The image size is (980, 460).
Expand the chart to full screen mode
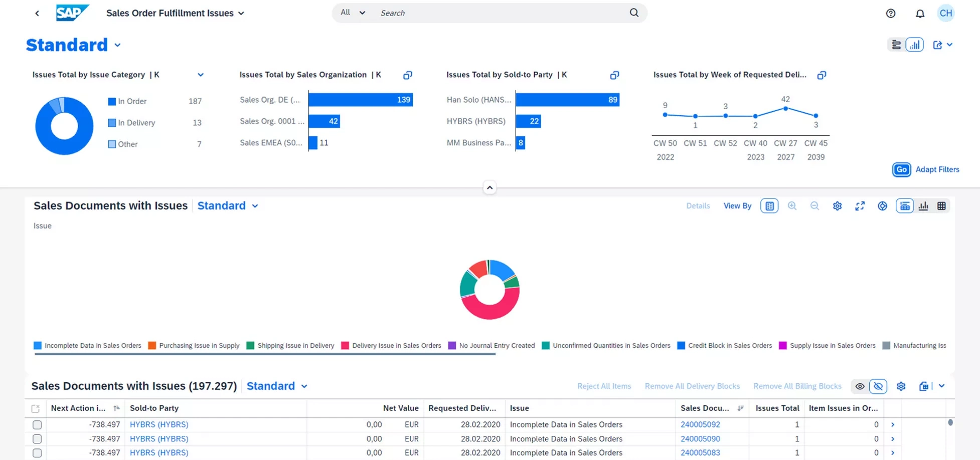(860, 205)
